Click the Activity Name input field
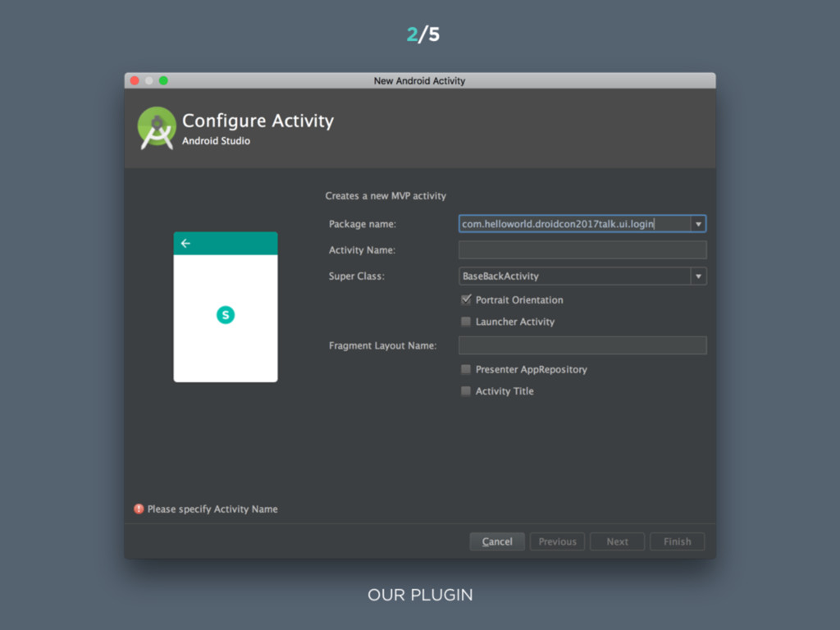 pos(582,250)
